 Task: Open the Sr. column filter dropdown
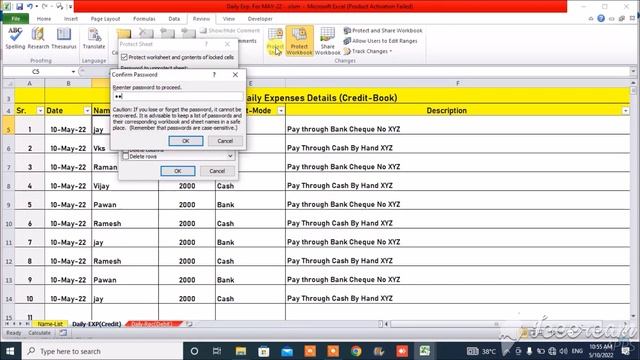pyautogui.click(x=40, y=111)
